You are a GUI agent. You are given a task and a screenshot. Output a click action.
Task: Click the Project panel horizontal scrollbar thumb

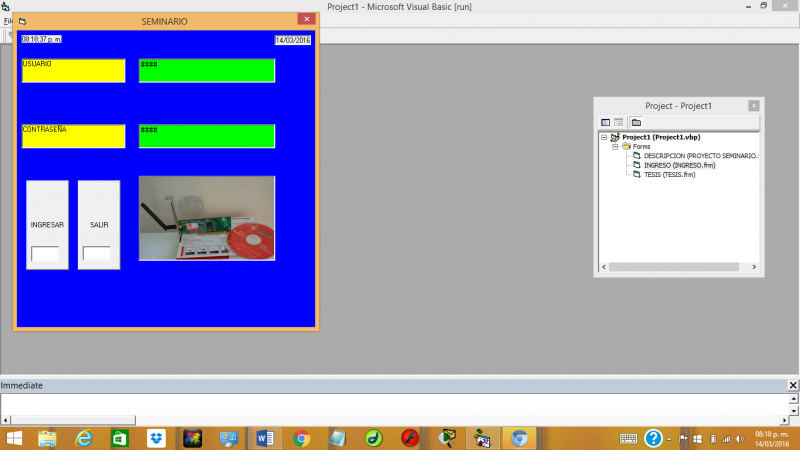click(x=674, y=267)
